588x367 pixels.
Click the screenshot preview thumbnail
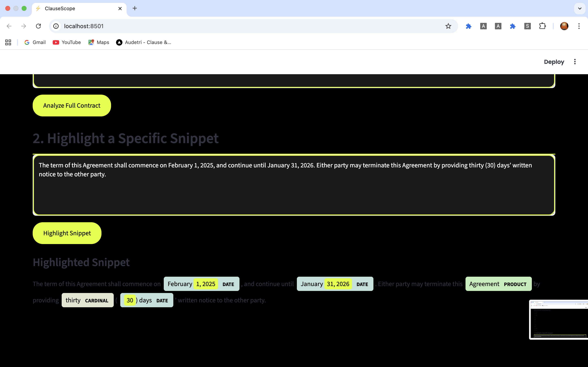[x=558, y=319]
